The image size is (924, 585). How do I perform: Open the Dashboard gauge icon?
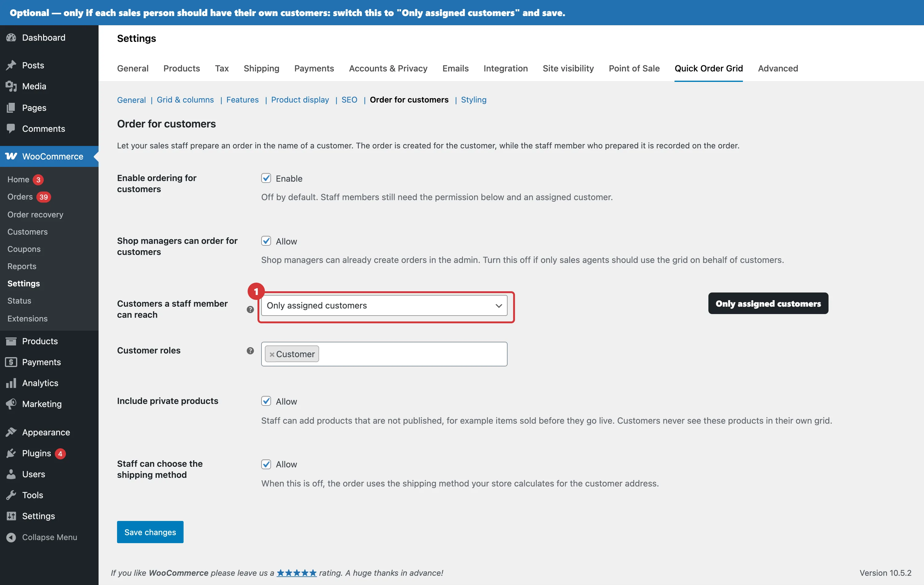click(x=11, y=38)
